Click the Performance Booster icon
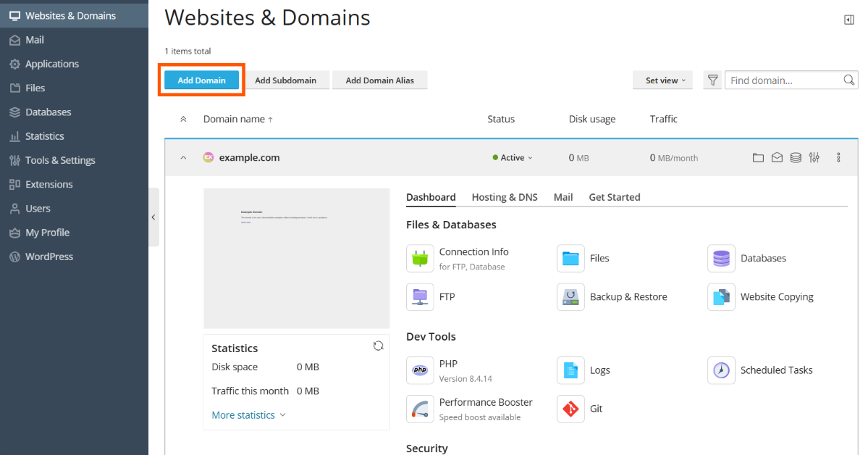 pyautogui.click(x=420, y=409)
